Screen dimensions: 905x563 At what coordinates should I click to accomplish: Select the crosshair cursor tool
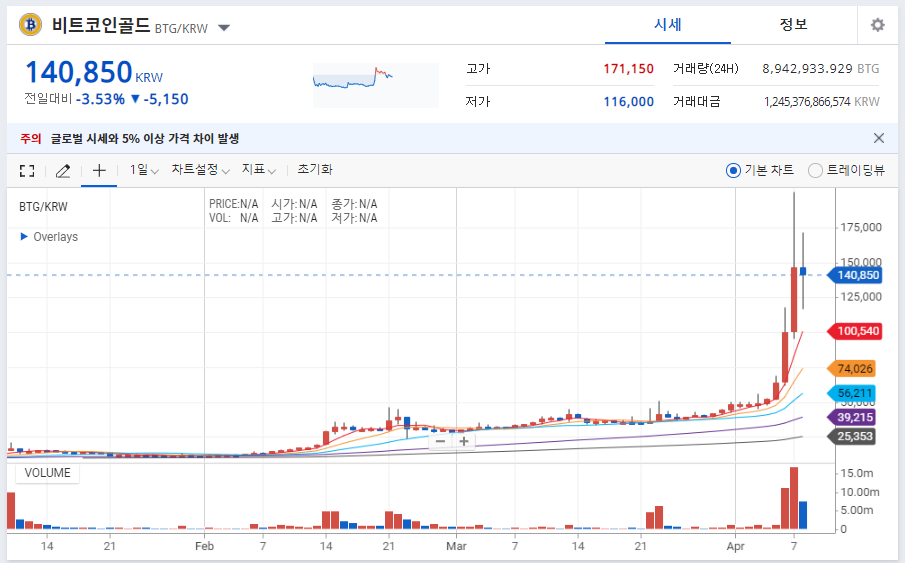(99, 170)
